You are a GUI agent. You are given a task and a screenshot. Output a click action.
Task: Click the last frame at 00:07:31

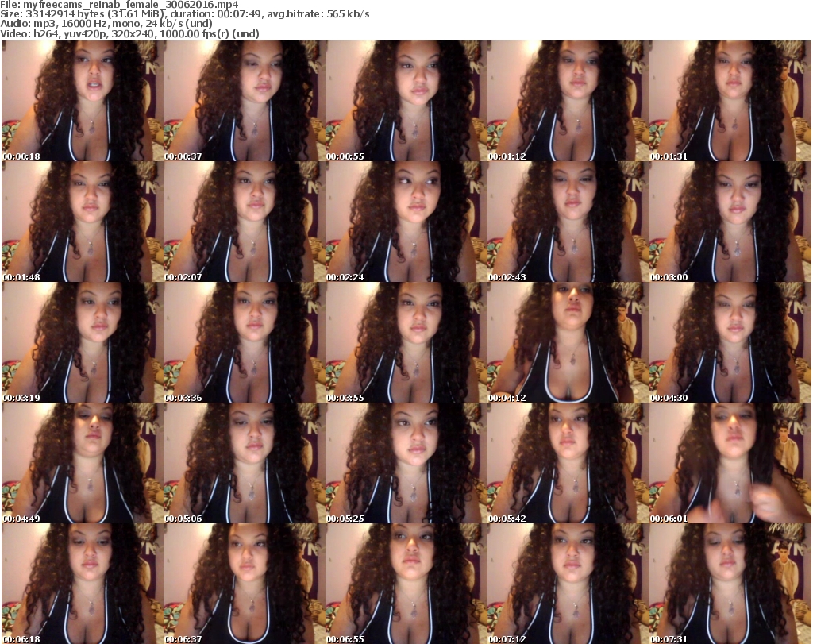pos(730,584)
